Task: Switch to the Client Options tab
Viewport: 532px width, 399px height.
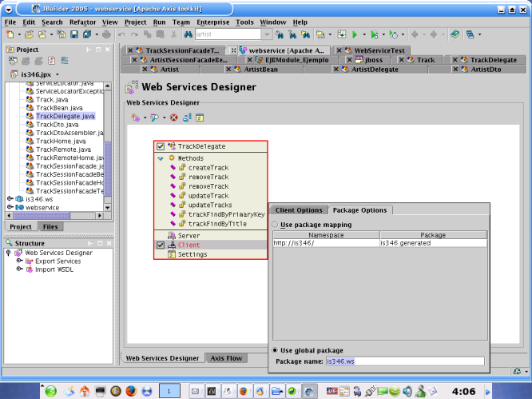Action: [299, 210]
